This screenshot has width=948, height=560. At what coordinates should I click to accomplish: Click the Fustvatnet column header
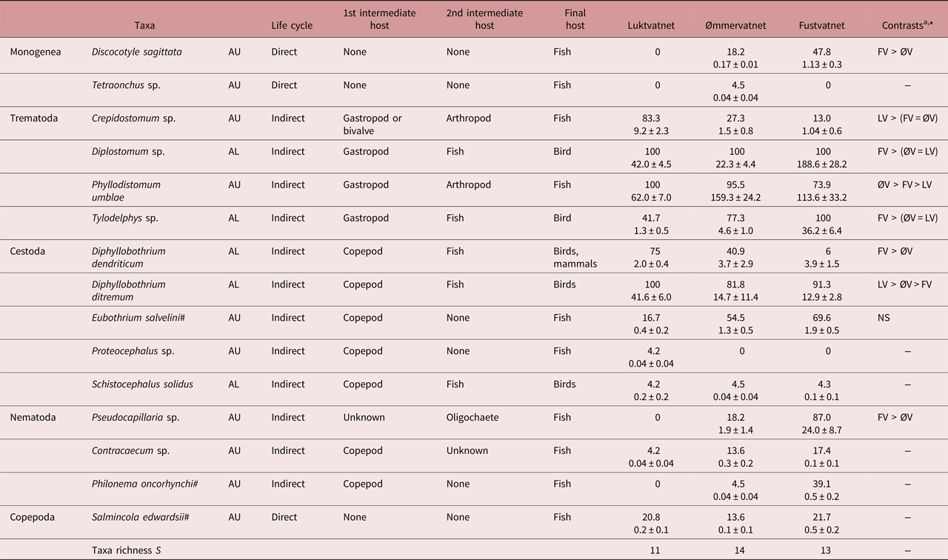[x=821, y=25]
